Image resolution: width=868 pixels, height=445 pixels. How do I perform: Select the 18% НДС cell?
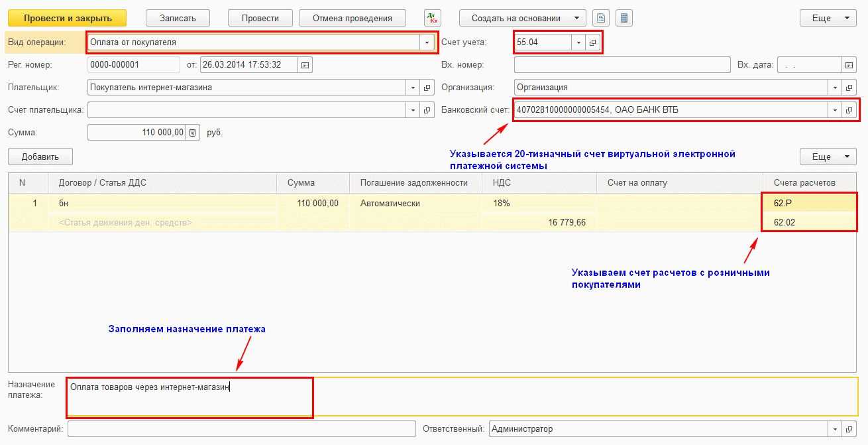(x=541, y=203)
